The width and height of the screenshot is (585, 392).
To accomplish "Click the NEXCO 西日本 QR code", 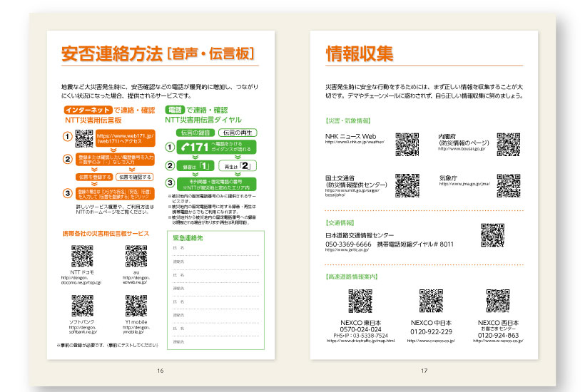I will tap(498, 301).
